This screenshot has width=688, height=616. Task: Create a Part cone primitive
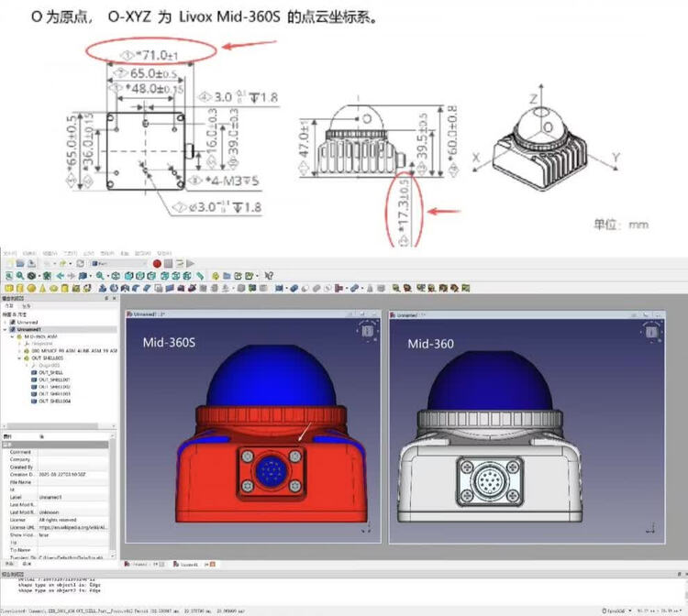coord(42,288)
